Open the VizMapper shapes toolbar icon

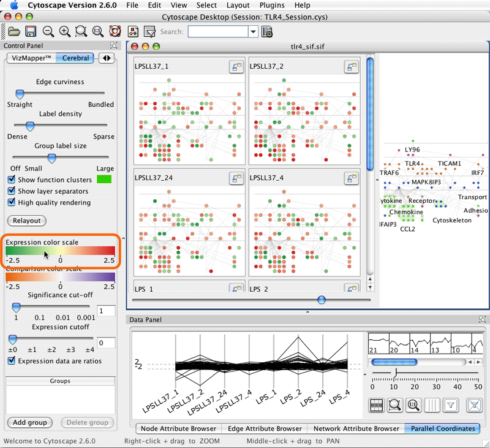click(134, 32)
